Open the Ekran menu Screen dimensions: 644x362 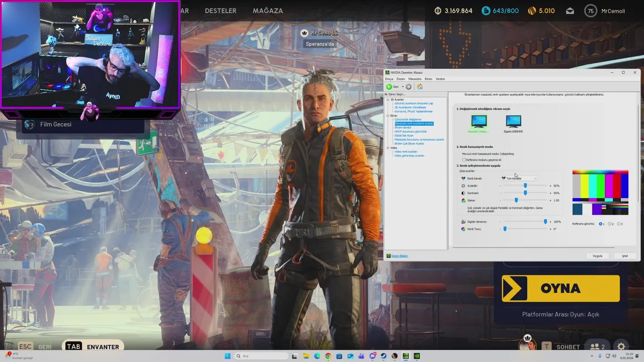pos(428,79)
